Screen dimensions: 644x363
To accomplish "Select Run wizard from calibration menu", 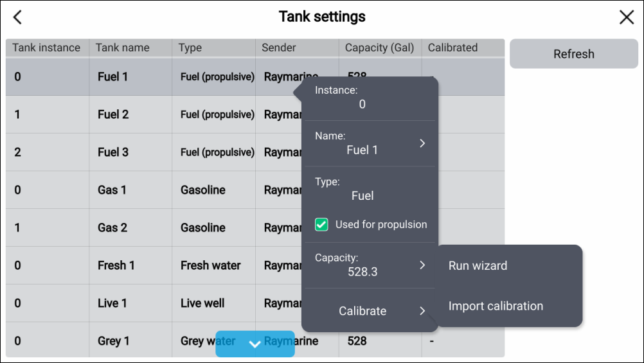I will point(478,266).
